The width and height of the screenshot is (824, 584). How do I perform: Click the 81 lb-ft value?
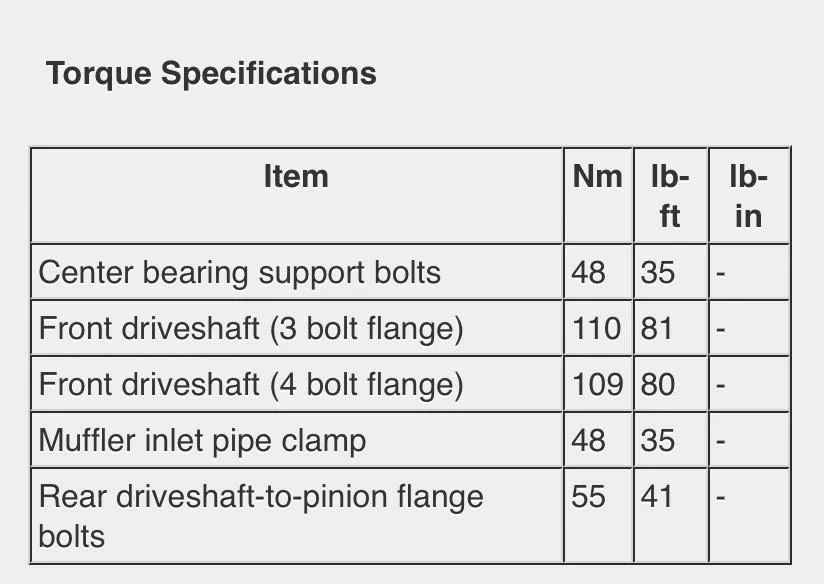click(657, 329)
